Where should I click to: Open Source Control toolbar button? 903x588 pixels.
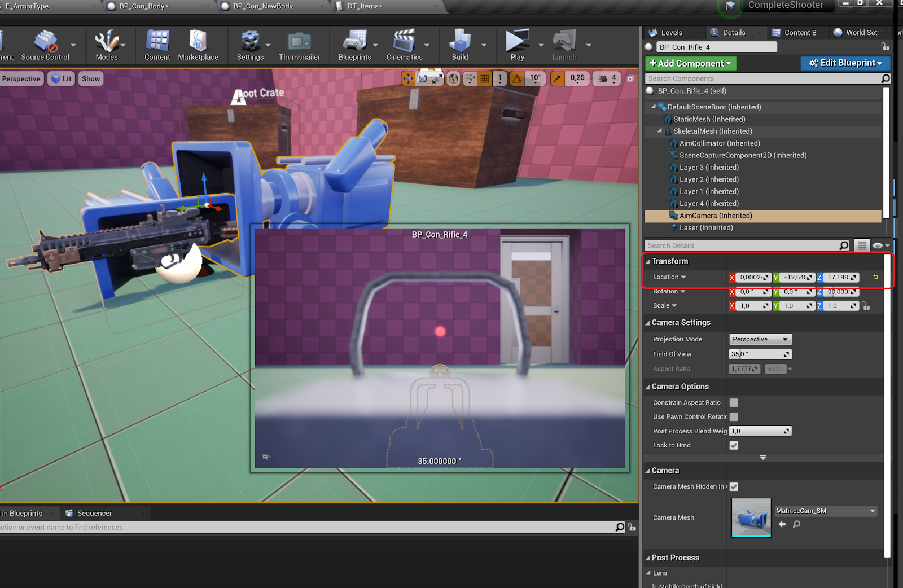click(x=45, y=45)
